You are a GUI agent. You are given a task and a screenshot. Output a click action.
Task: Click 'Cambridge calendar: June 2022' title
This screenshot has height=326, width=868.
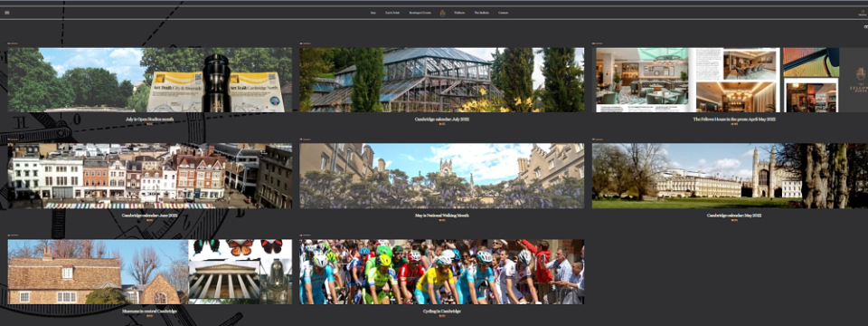[x=149, y=216]
